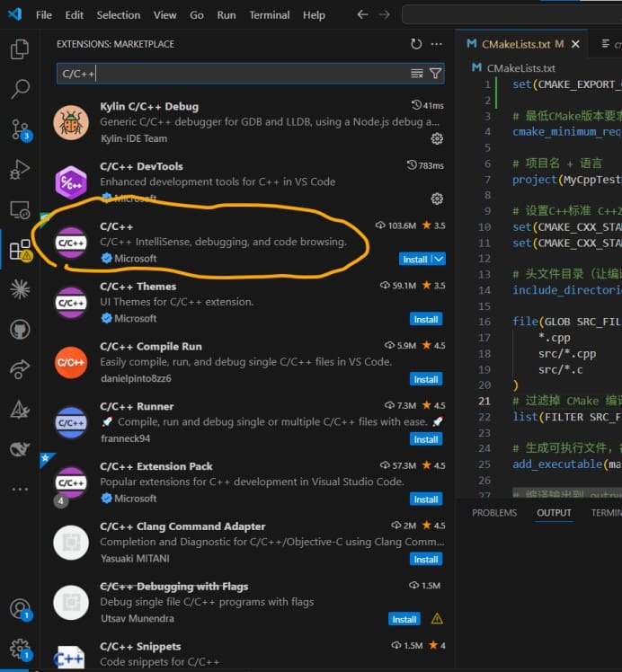
Task: Open the Explorer view in the activity bar
Action: coord(20,49)
